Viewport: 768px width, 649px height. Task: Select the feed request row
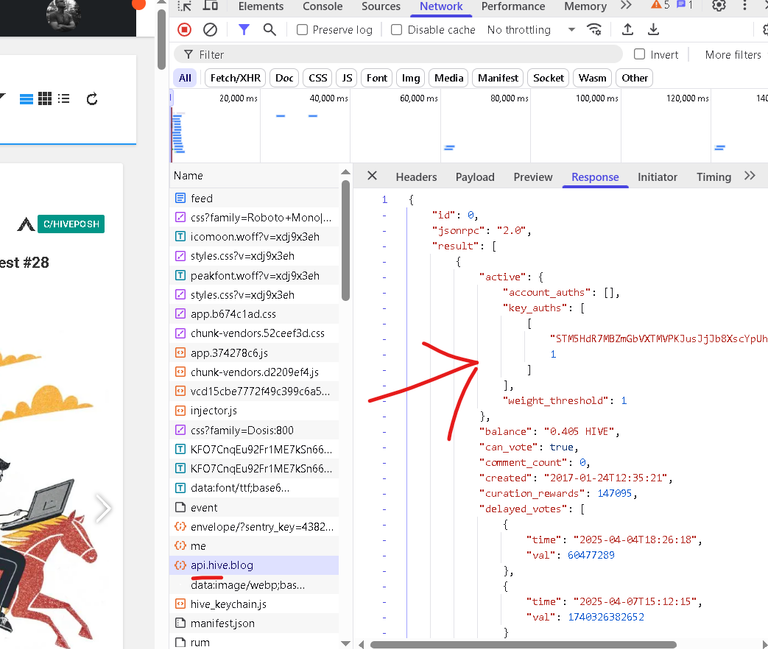[254, 198]
